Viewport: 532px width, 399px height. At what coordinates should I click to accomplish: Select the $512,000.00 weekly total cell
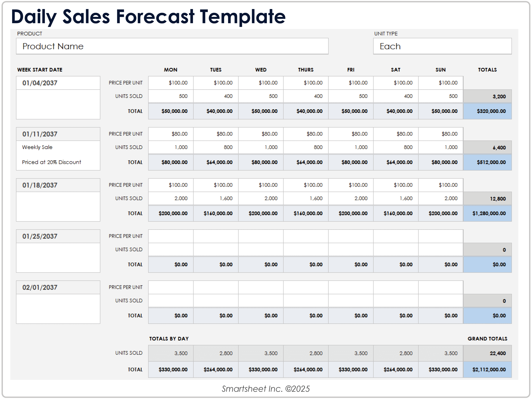click(487, 162)
